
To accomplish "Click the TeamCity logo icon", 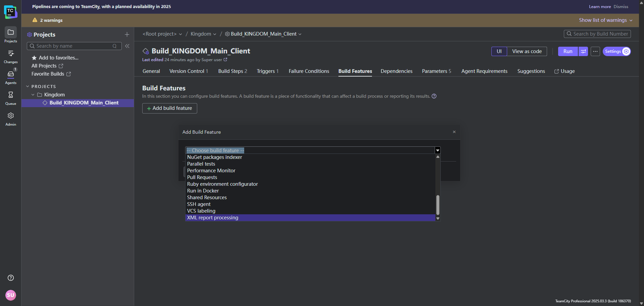I will coord(10,12).
